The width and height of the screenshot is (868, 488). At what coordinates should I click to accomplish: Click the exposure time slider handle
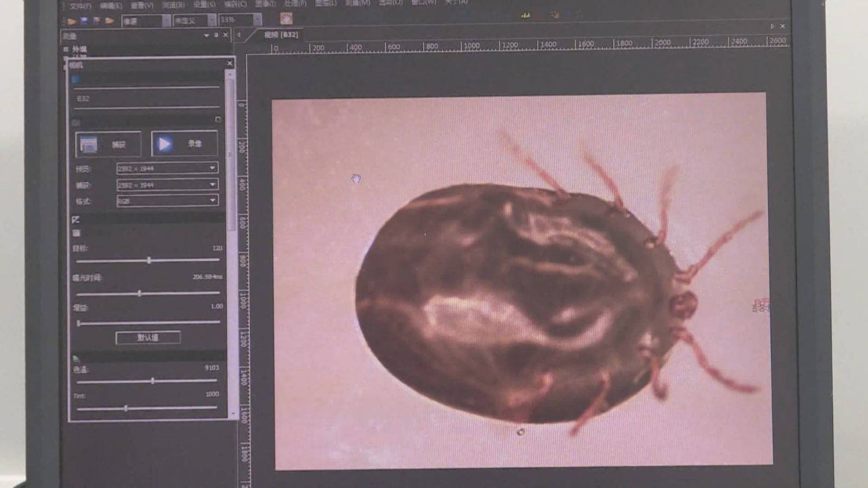pyautogui.click(x=139, y=293)
